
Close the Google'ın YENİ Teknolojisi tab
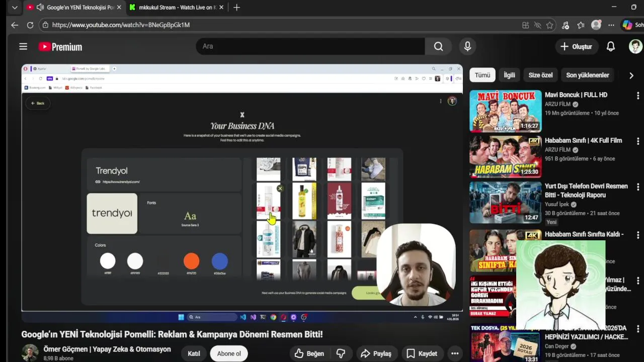(x=119, y=8)
